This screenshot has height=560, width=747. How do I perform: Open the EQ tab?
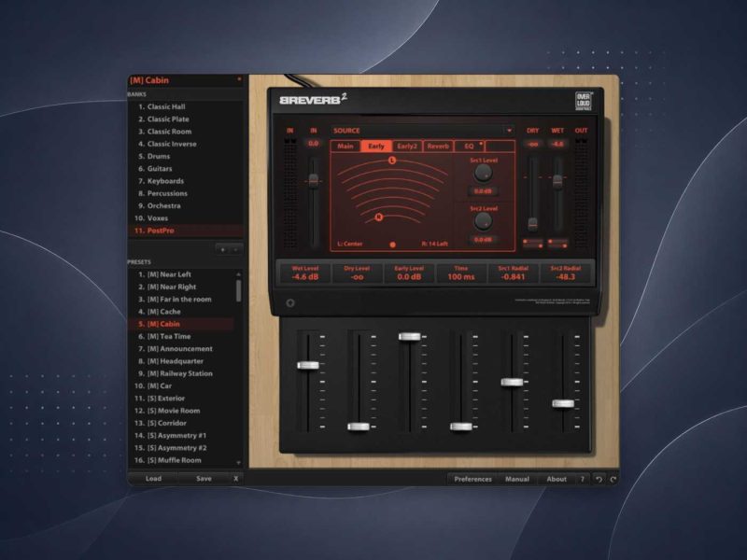pyautogui.click(x=470, y=147)
